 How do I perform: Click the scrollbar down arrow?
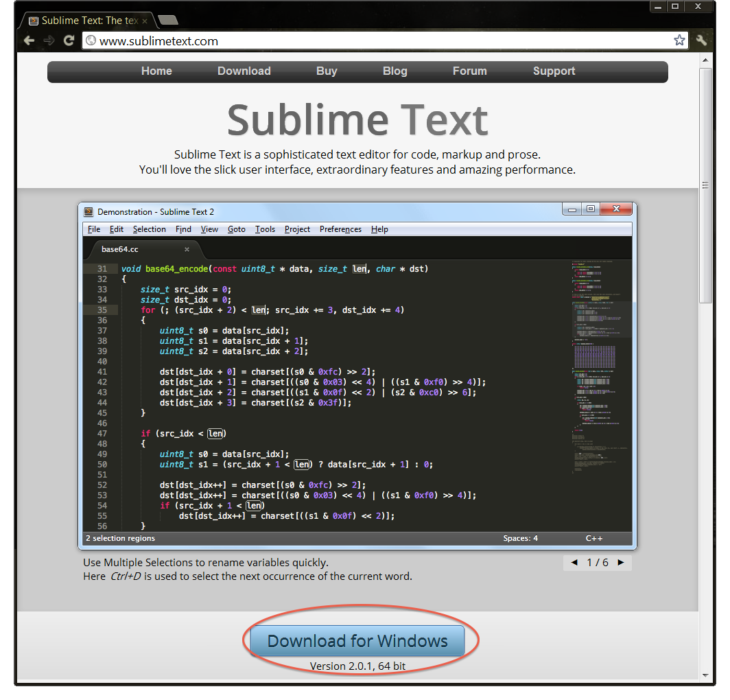[x=705, y=675]
